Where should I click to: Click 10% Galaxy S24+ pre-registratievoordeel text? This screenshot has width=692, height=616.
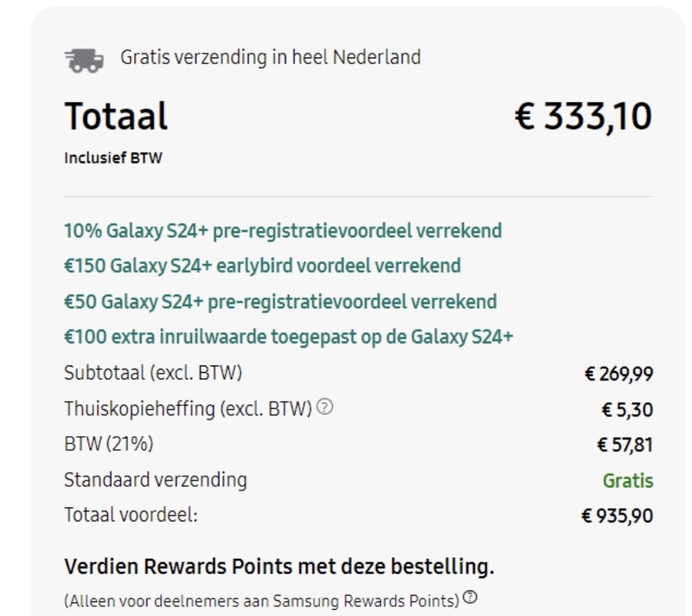pyautogui.click(x=283, y=231)
